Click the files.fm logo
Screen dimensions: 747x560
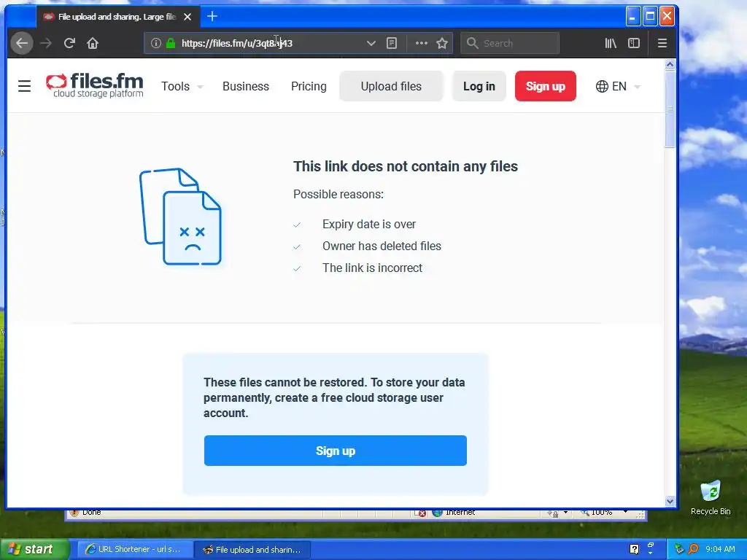coord(94,86)
